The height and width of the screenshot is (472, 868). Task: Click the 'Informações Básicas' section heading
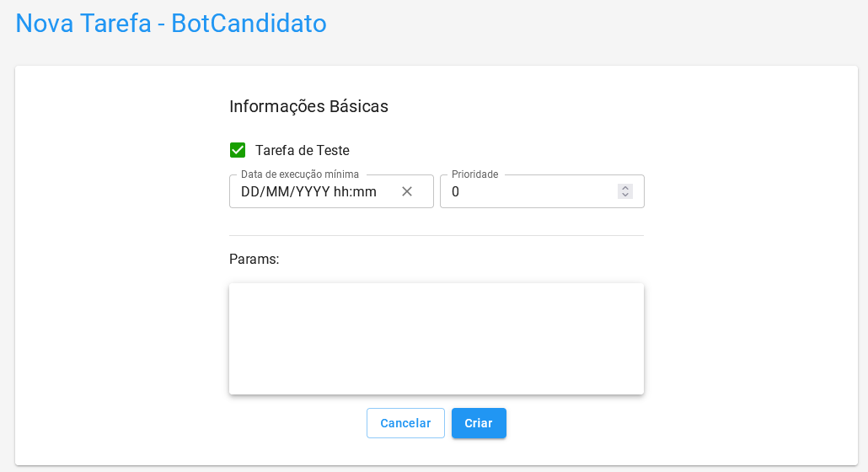coord(308,107)
